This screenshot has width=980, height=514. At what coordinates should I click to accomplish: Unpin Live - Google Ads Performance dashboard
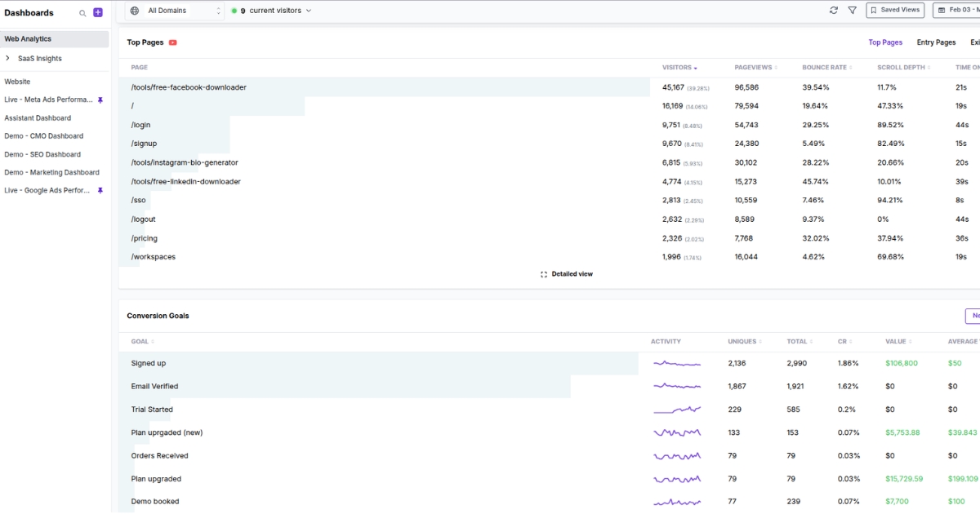[100, 190]
